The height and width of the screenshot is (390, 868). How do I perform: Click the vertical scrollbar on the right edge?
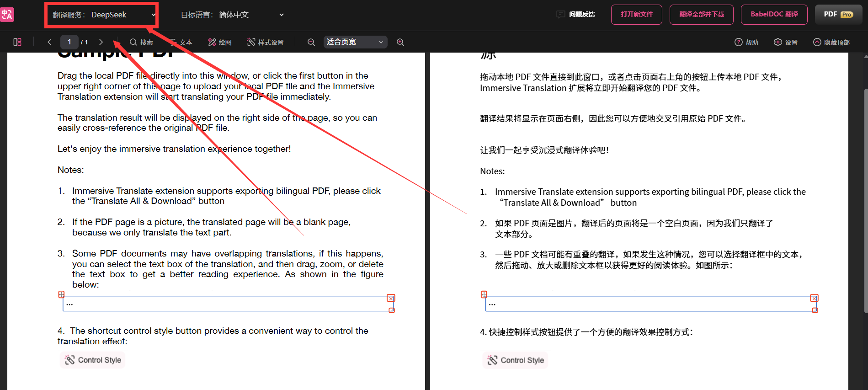[866, 201]
